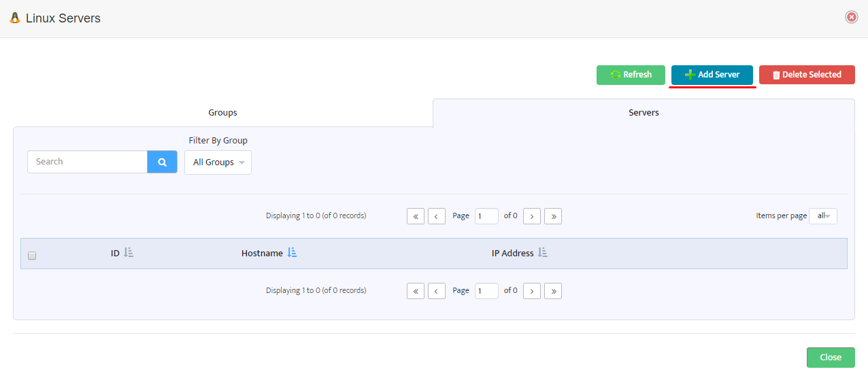
Task: Go to previous page in top pager
Action: tap(437, 216)
